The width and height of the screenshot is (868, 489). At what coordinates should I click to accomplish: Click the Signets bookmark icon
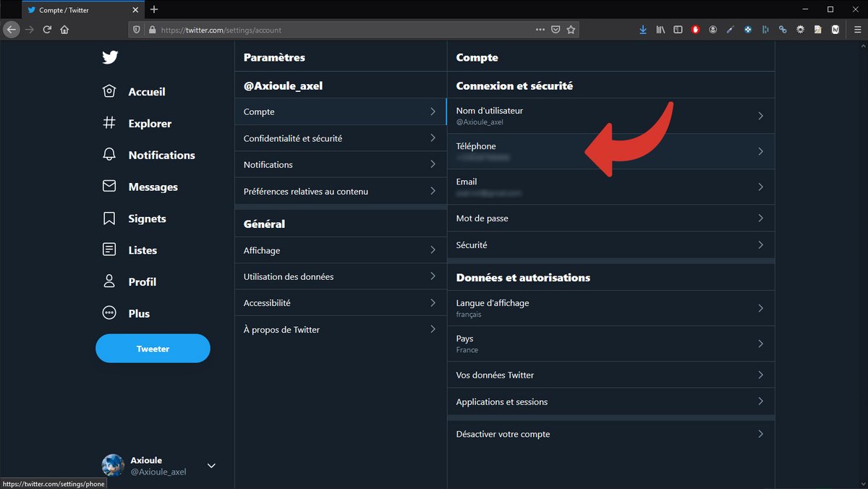point(109,218)
